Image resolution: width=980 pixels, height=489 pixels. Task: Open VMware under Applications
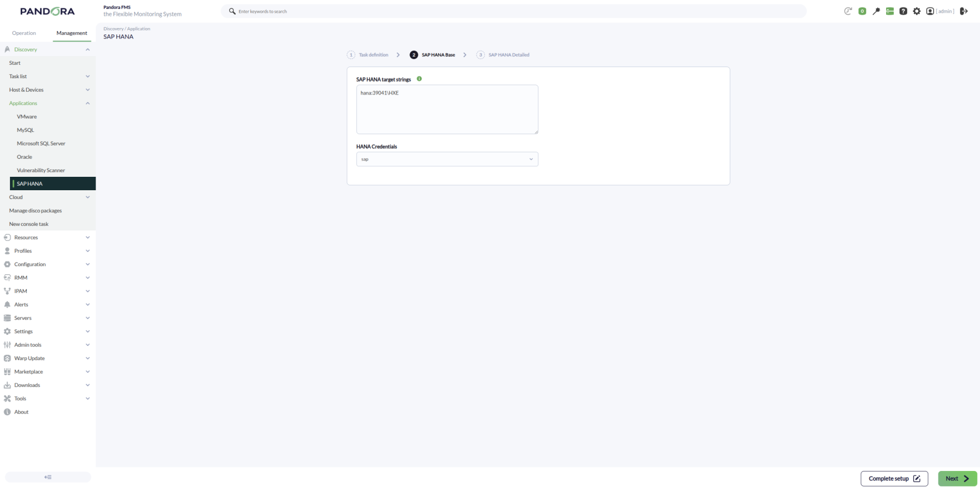pyautogui.click(x=27, y=117)
